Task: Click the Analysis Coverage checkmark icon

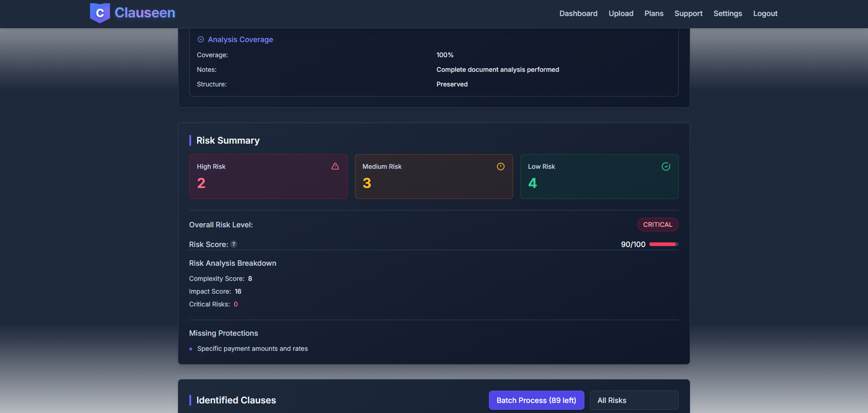Action: pos(200,39)
